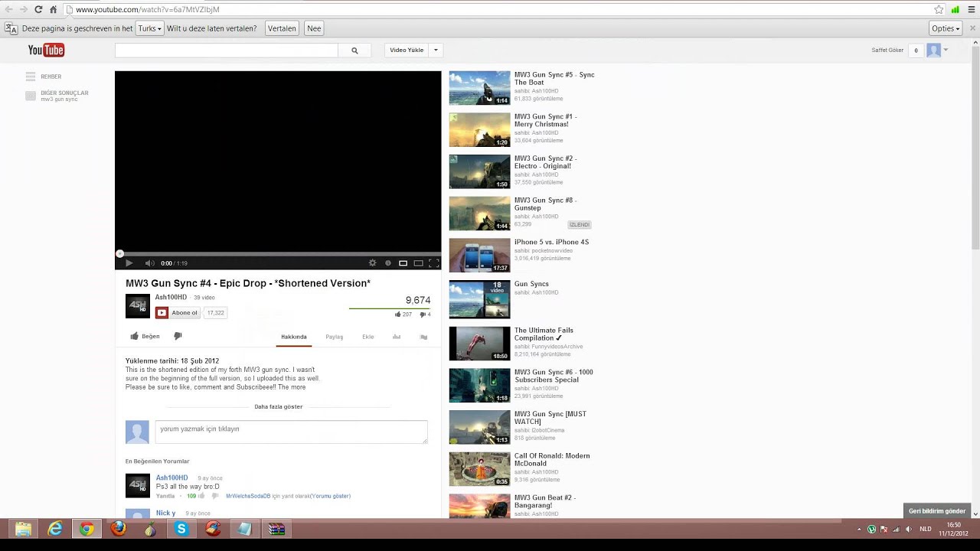Click the search magnifier button

(x=354, y=51)
